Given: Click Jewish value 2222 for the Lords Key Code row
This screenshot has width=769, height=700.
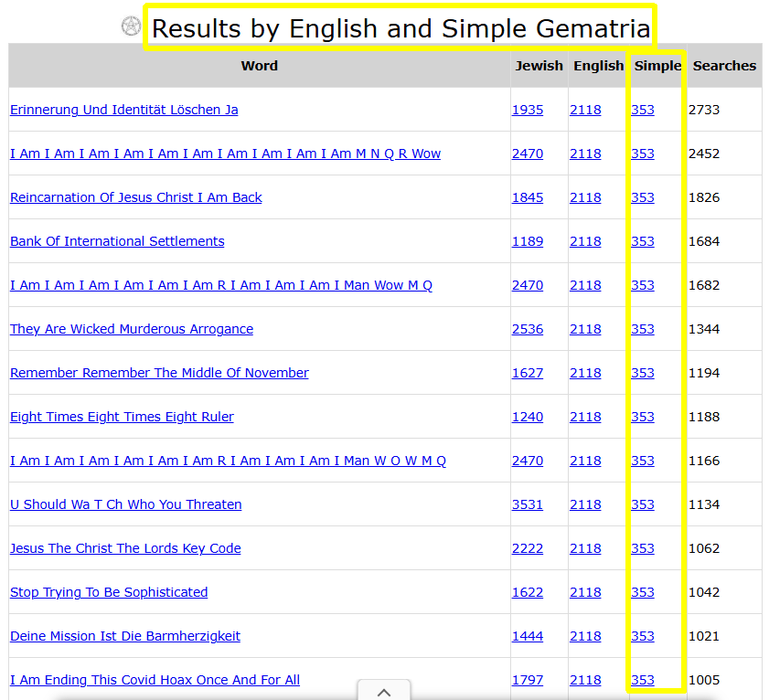Looking at the screenshot, I should pos(528,548).
